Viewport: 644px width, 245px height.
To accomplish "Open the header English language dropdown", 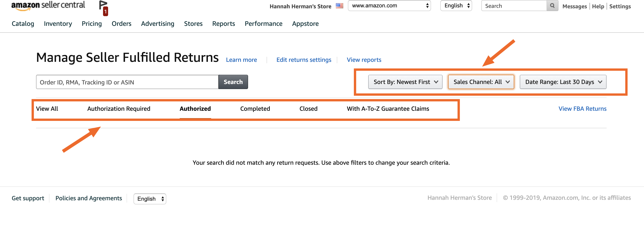I will [x=456, y=6].
